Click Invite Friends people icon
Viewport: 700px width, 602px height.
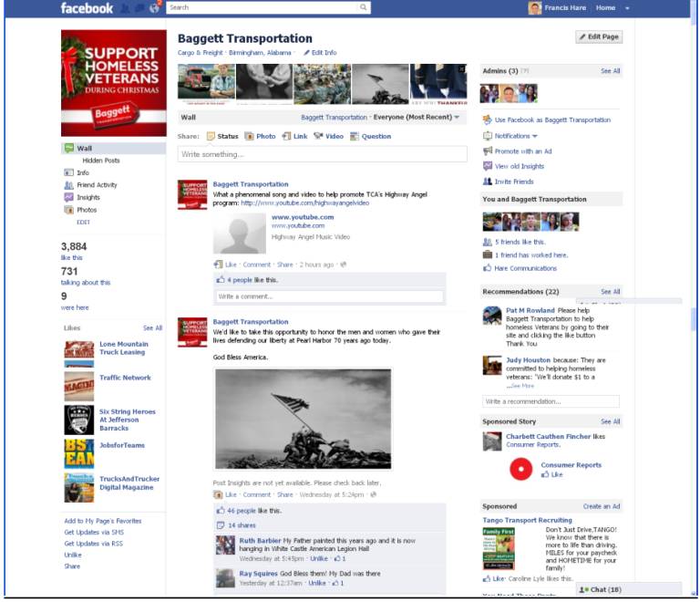(x=488, y=182)
